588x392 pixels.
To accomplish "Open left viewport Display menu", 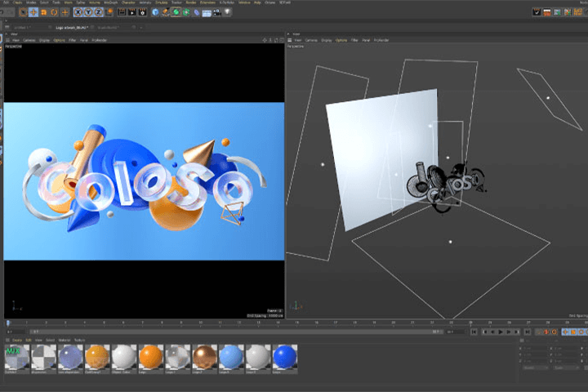I will 44,40.
